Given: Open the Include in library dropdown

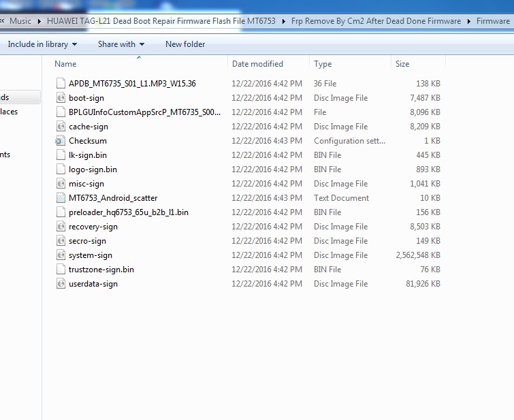Looking at the screenshot, I should pos(42,44).
